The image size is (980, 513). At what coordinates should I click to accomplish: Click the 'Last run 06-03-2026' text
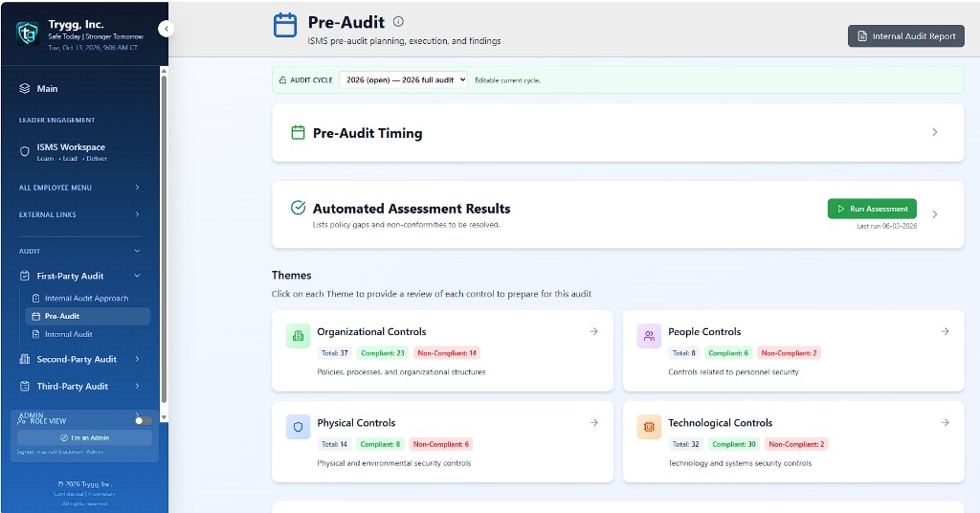887,226
